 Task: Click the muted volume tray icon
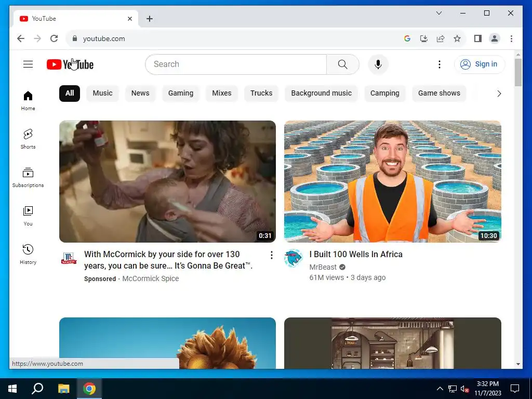click(464, 389)
